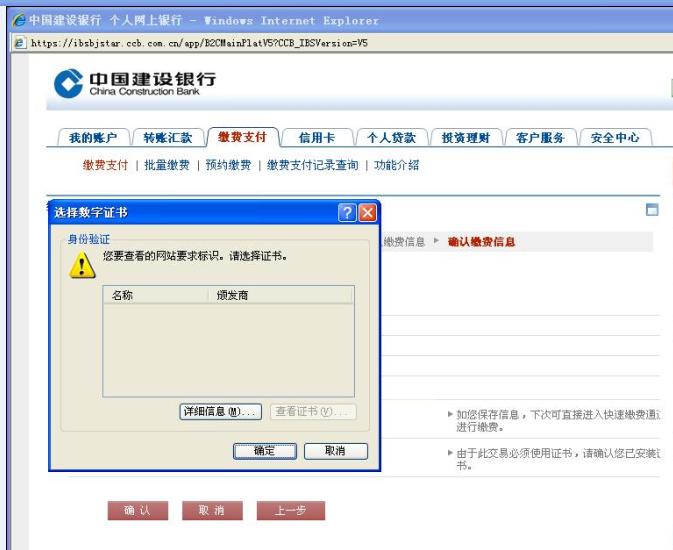
Task: Click the 功能介绍 link
Action: pyautogui.click(x=397, y=165)
